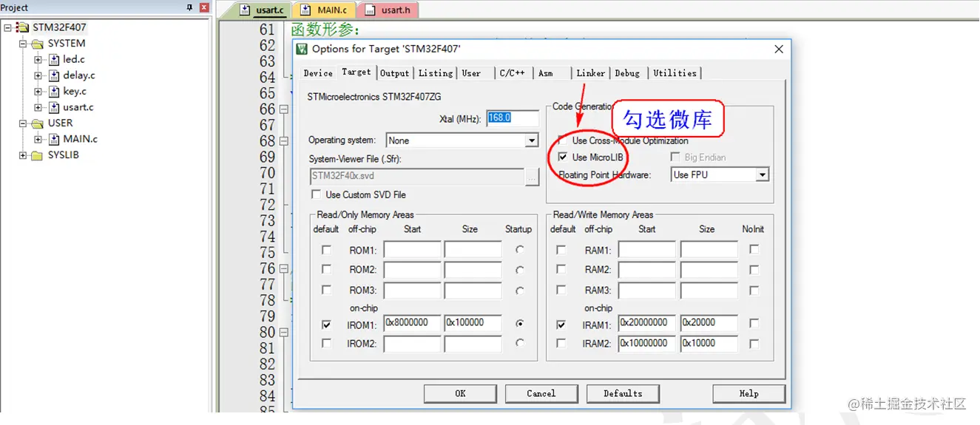Collapse code fold at line 76
This screenshot has width=980, height=425.
(283, 269)
